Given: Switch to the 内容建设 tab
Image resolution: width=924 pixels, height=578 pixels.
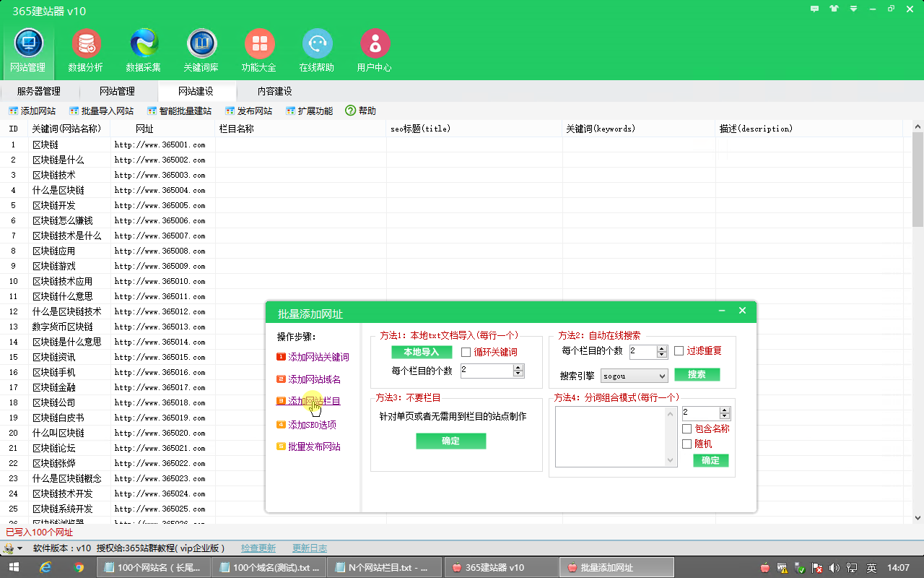Looking at the screenshot, I should click(x=274, y=91).
